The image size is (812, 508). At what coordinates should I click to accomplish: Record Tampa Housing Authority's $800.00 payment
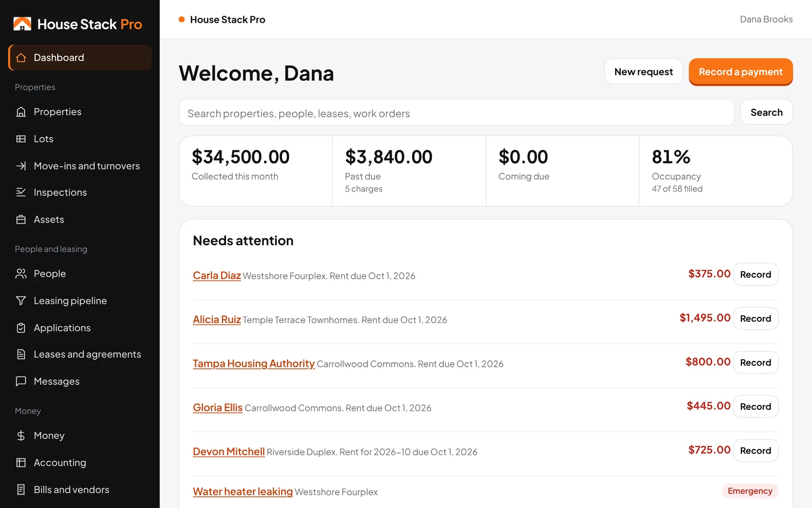pos(756,363)
